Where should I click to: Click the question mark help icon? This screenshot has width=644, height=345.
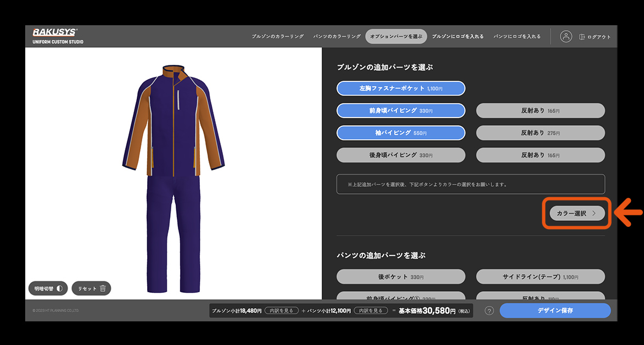point(489,311)
